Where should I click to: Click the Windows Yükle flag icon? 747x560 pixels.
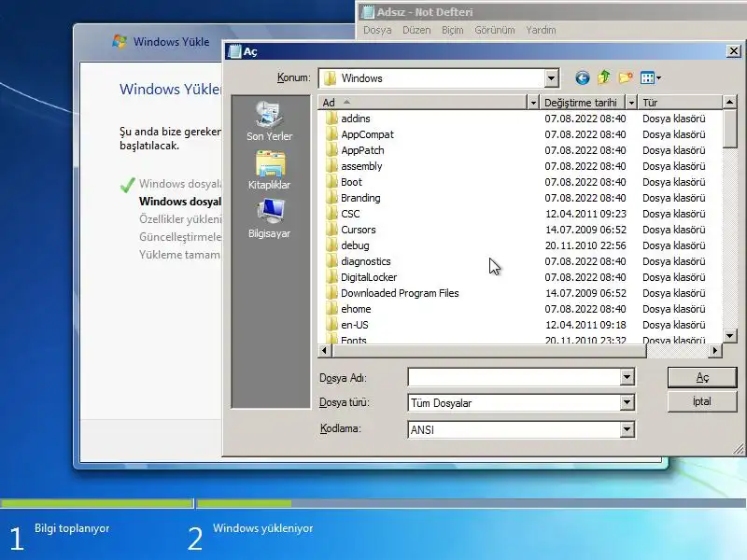point(120,41)
